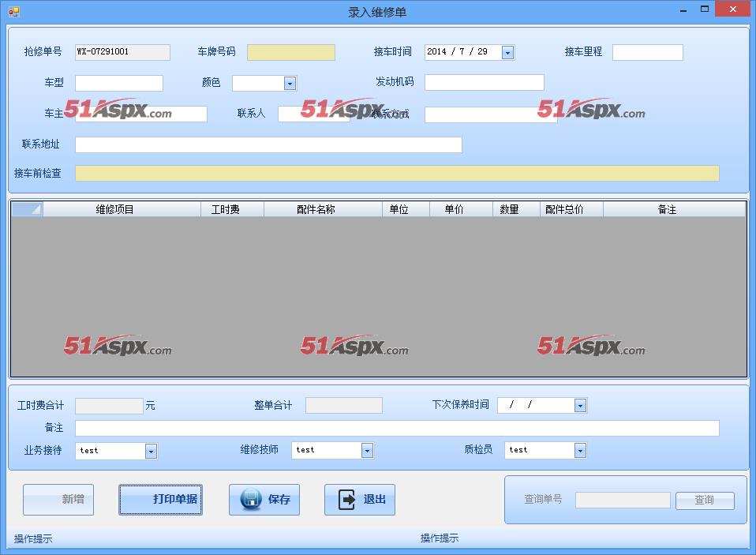The image size is (756, 555).
Task: Click the 发动机码 input field
Action: tap(484, 82)
